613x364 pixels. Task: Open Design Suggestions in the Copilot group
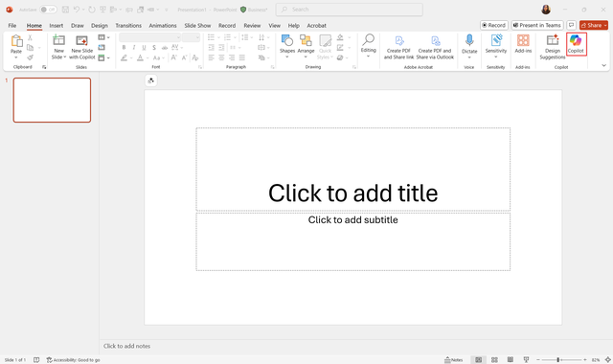pyautogui.click(x=553, y=47)
